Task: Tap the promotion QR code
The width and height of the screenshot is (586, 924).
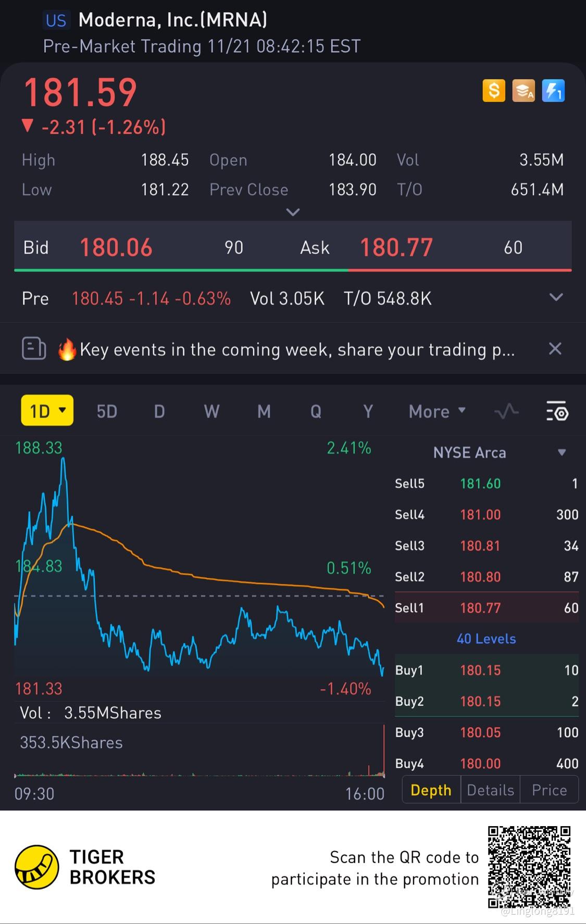Action: point(529,867)
